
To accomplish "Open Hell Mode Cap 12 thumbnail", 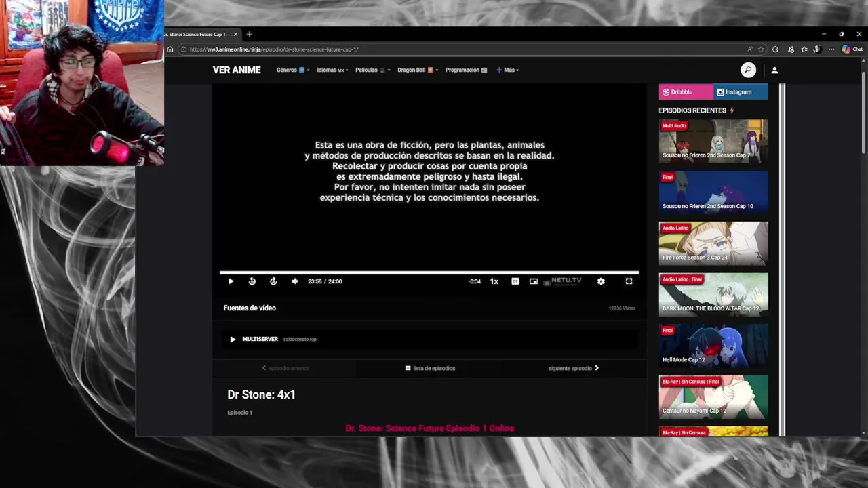I will pyautogui.click(x=713, y=346).
